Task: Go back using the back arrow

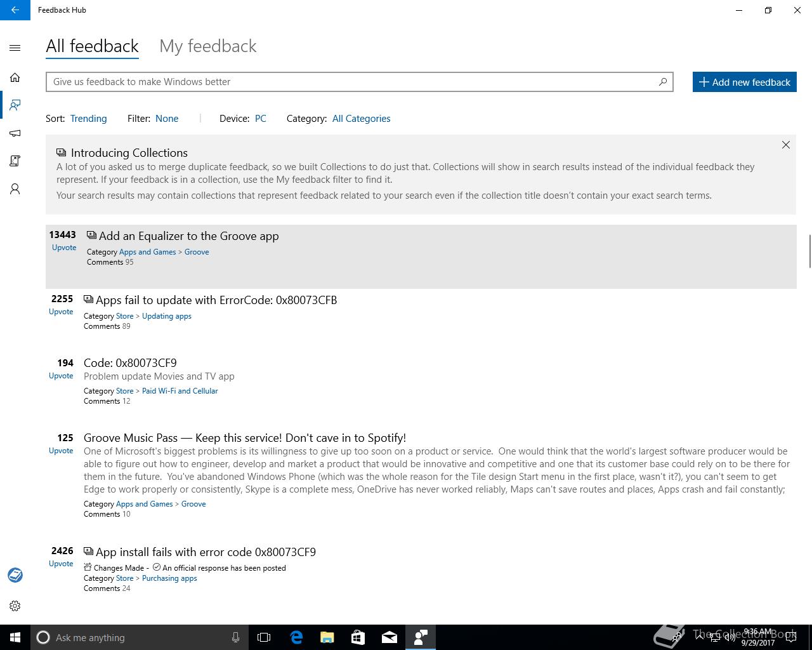Action: 15,10
